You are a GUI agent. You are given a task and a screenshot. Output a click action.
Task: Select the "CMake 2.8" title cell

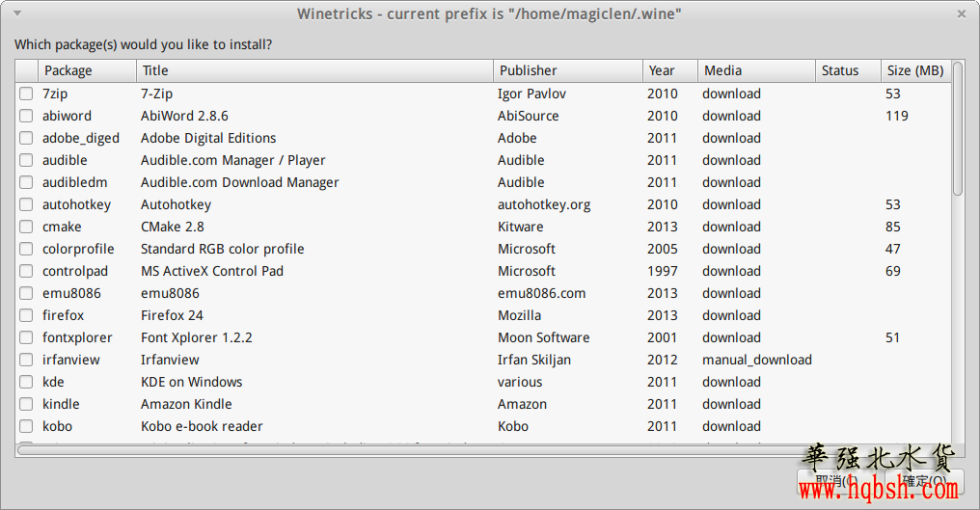point(173,227)
